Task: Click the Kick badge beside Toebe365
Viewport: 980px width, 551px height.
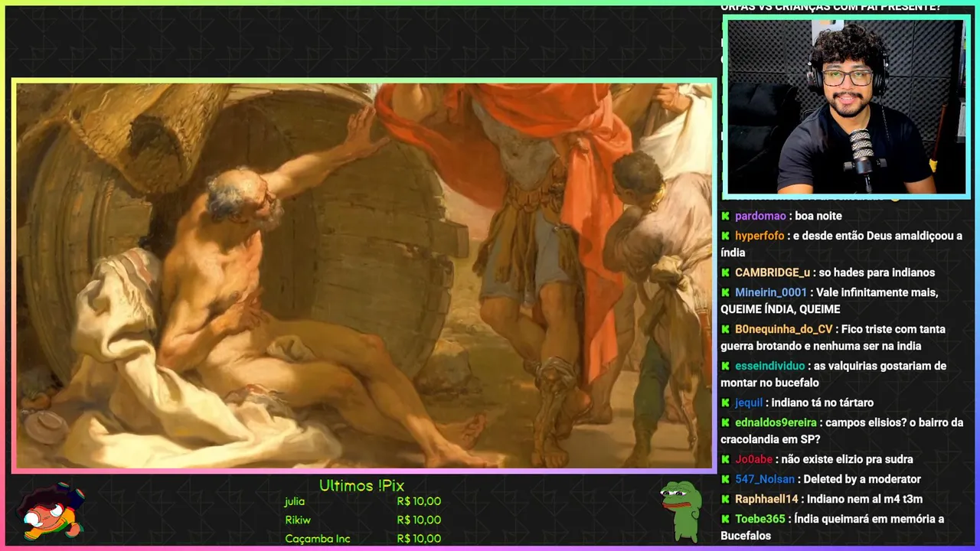Action: (x=725, y=520)
